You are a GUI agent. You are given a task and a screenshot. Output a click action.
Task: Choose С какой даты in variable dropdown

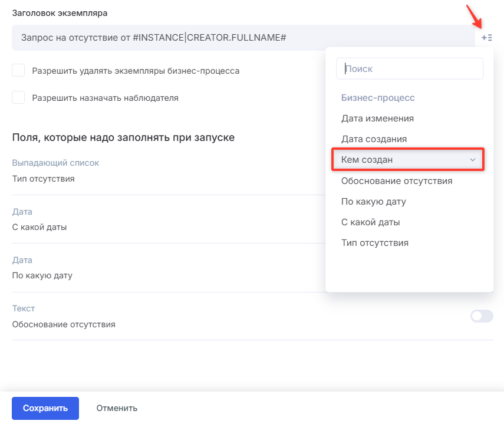click(371, 222)
